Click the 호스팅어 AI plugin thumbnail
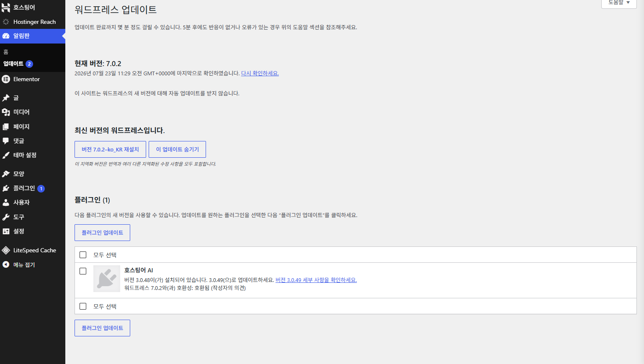 pyautogui.click(x=107, y=279)
